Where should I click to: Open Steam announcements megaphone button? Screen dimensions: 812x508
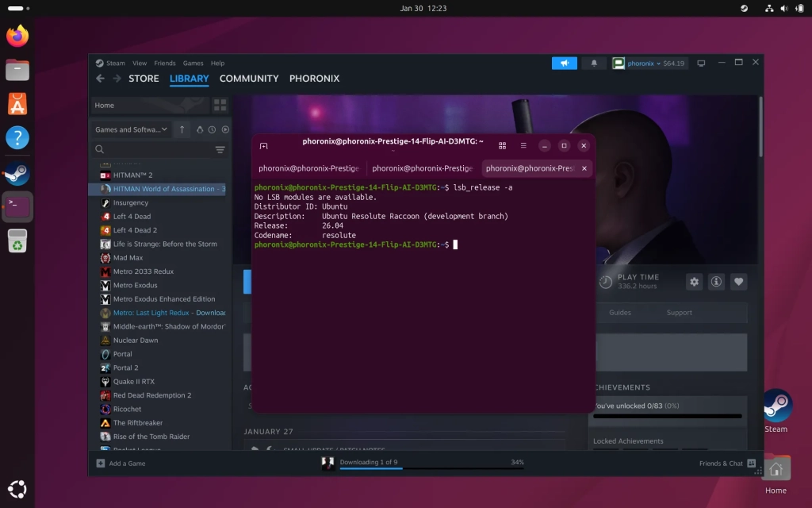pyautogui.click(x=564, y=63)
